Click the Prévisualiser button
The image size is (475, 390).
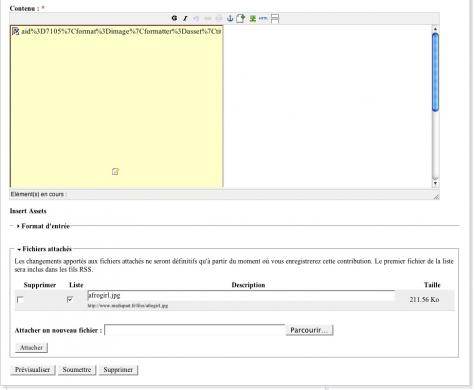point(33,370)
